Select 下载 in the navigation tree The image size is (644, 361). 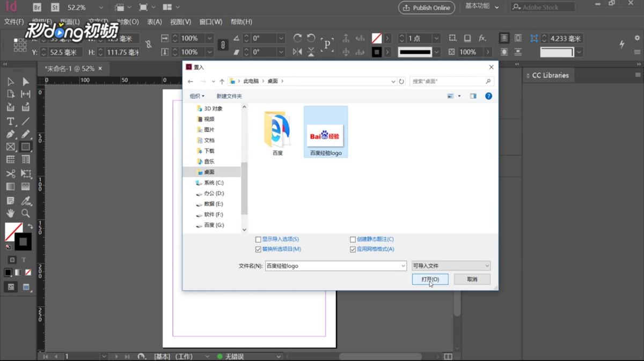209,151
